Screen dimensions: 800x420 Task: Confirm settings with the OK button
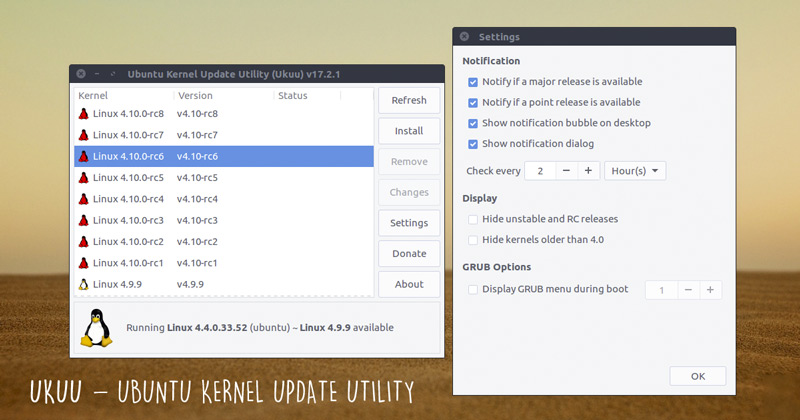pyautogui.click(x=698, y=376)
